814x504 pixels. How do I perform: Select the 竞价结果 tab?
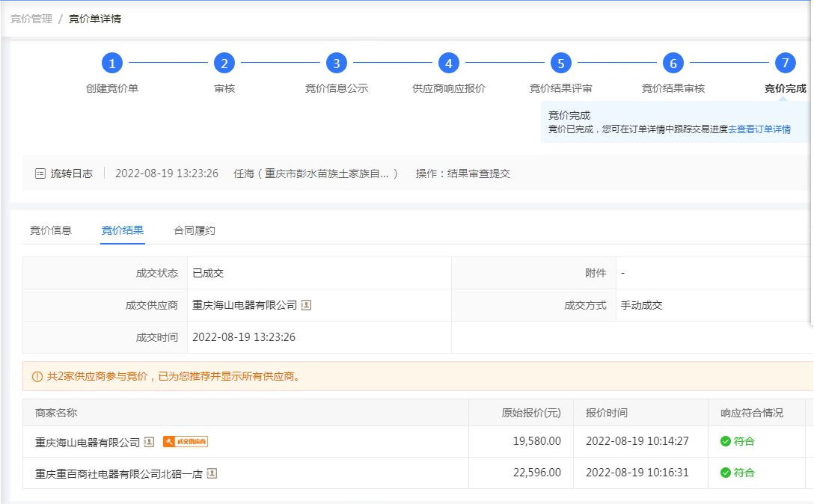pyautogui.click(x=123, y=230)
